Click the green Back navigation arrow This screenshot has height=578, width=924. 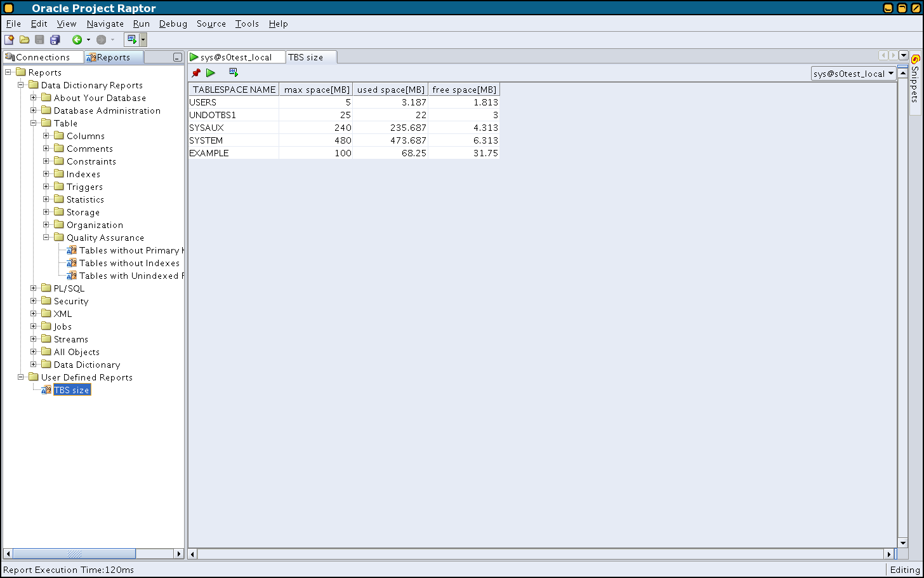click(x=77, y=40)
